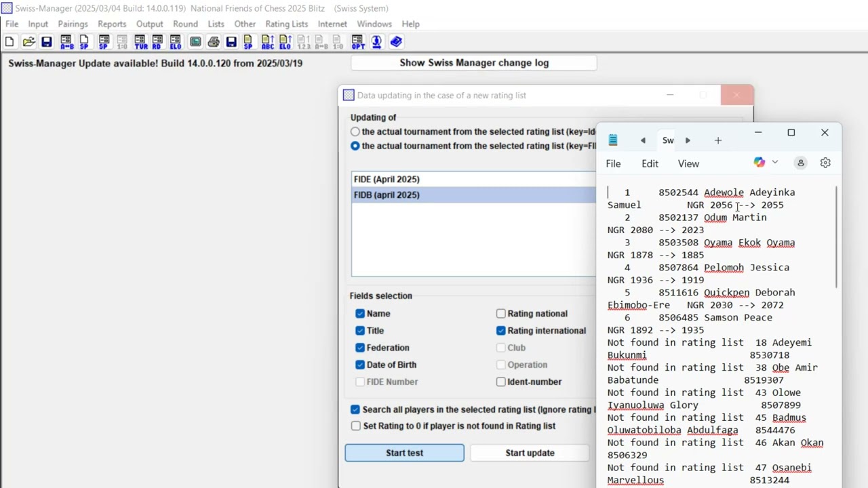Screen dimensions: 868x488
Task: Click the Notepad vertical scrollbar
Action: coord(837,237)
